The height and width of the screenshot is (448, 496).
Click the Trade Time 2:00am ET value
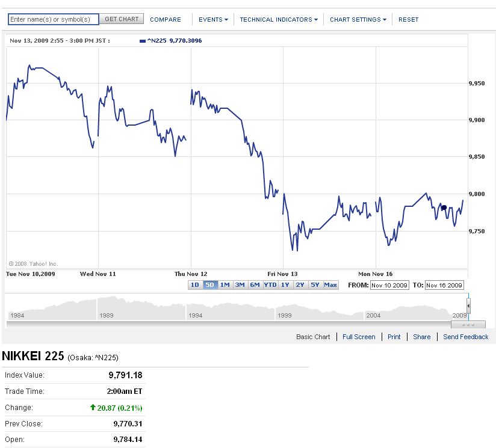[125, 391]
